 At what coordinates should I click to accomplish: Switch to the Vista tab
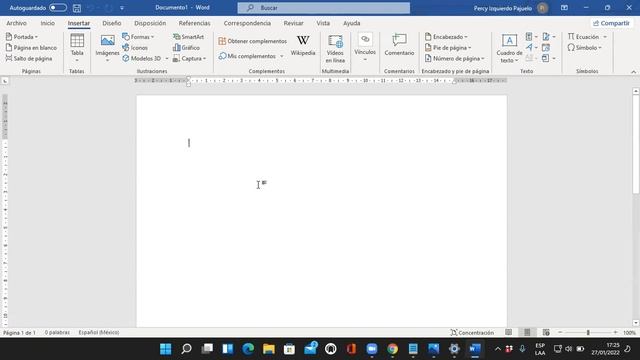click(x=323, y=23)
